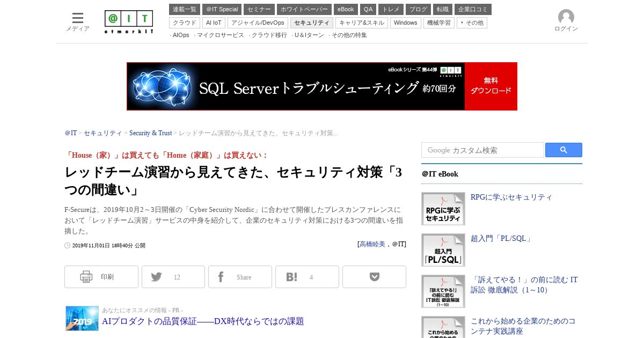Image resolution: width=644 pixels, height=338 pixels.
Task: Click the article headline レッドチーム演習から見えてきた
Action: tap(233, 181)
